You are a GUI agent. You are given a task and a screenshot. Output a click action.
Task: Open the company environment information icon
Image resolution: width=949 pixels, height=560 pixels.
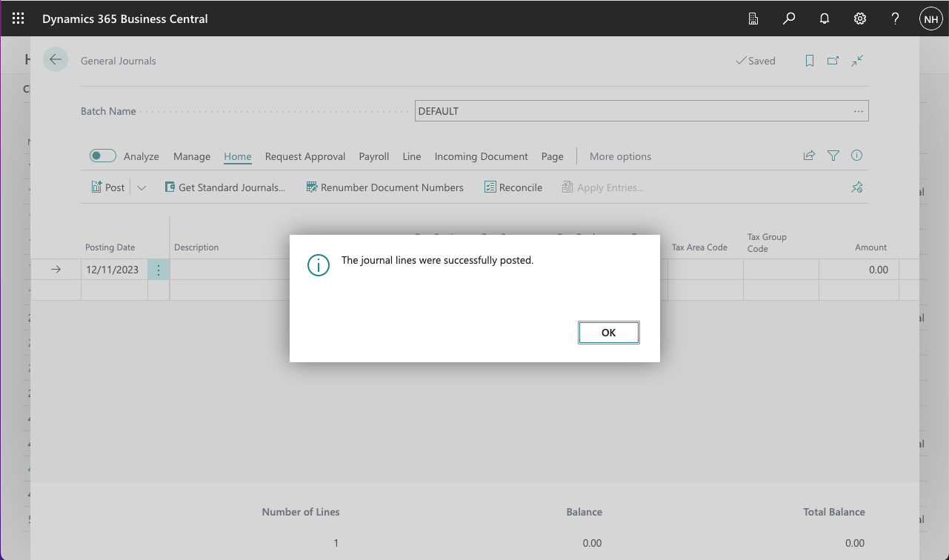pyautogui.click(x=753, y=19)
